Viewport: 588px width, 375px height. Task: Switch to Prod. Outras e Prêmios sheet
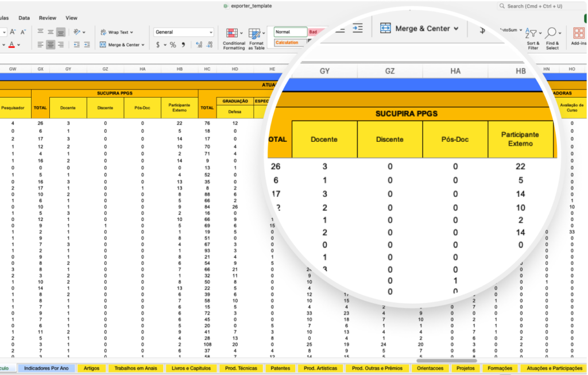coord(377,368)
